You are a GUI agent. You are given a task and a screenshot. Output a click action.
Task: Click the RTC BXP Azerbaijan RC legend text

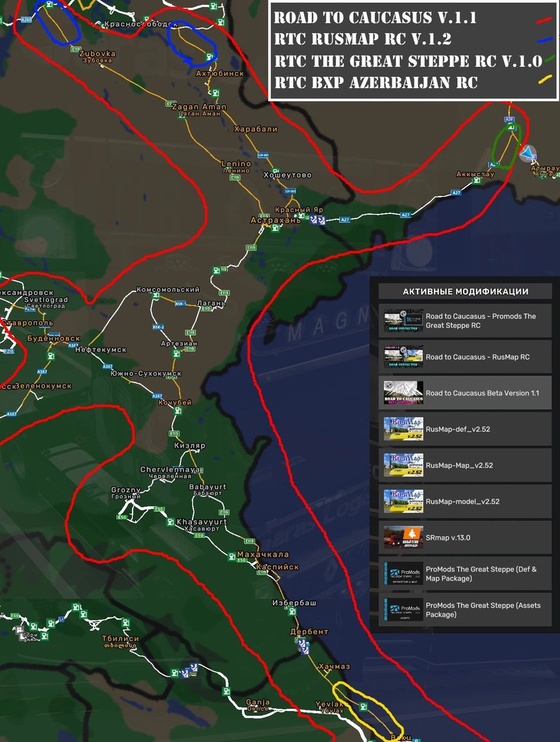376,83
